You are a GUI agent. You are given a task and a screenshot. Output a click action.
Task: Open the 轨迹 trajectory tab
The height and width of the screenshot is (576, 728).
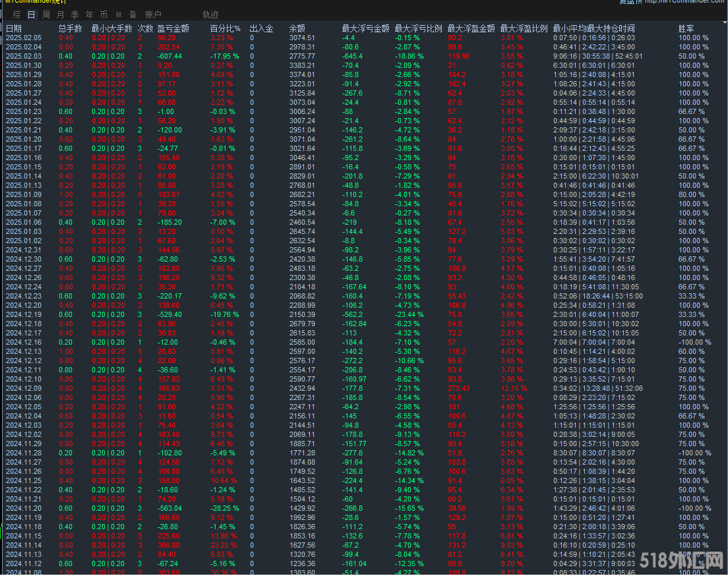click(210, 14)
